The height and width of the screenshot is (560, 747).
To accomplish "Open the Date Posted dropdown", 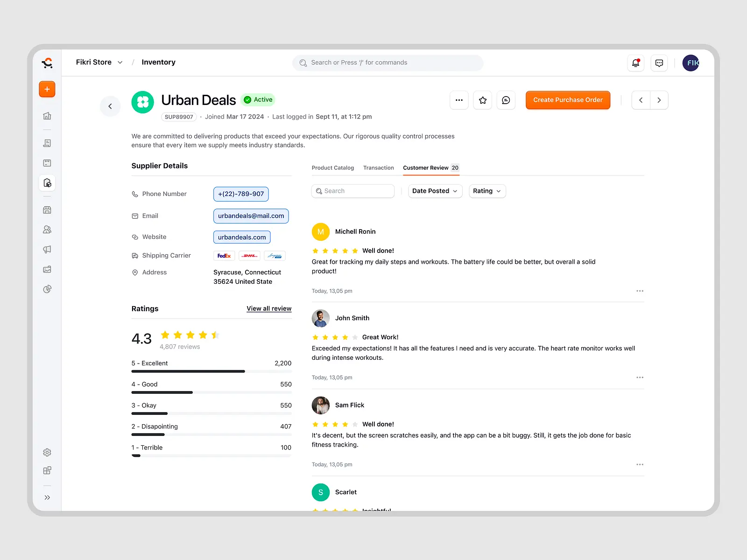I will (435, 191).
